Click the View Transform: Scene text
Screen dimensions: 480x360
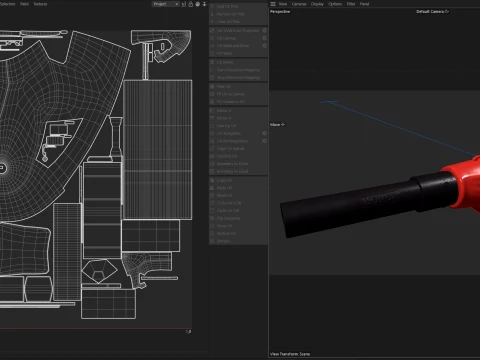[290, 354]
